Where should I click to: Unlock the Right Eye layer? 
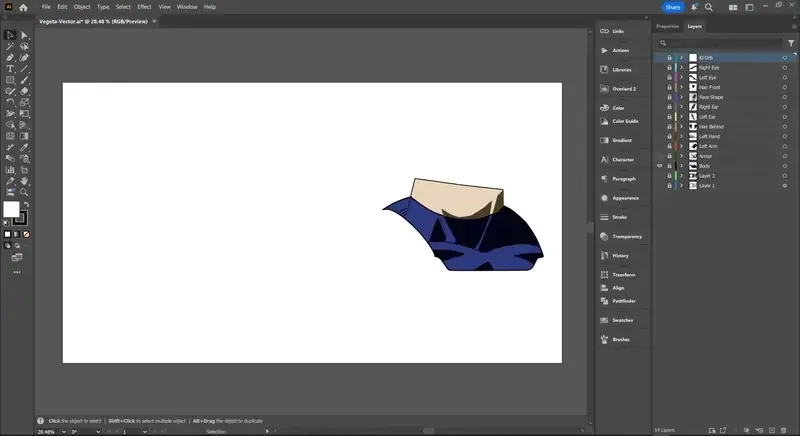click(669, 67)
